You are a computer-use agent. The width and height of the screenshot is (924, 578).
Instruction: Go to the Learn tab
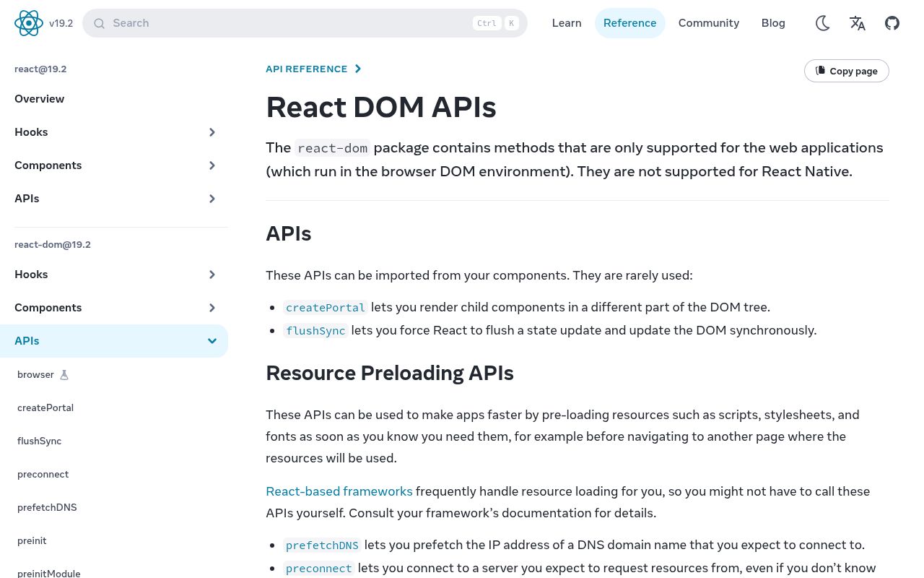[x=567, y=23]
